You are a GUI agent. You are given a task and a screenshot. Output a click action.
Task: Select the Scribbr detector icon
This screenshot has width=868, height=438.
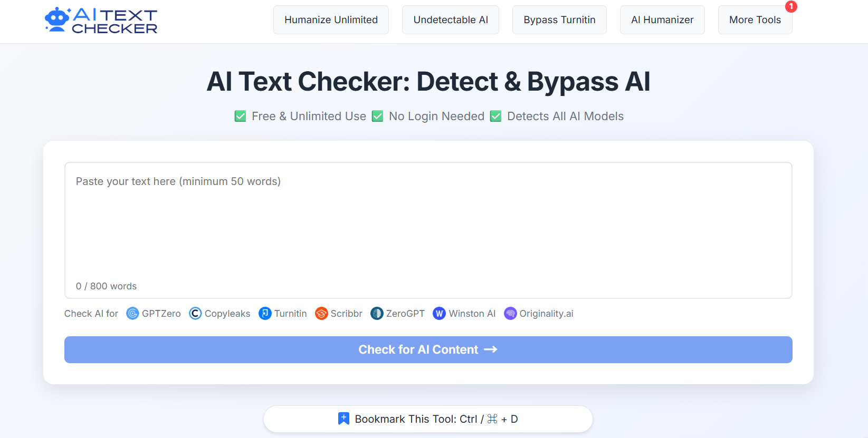coord(321,314)
